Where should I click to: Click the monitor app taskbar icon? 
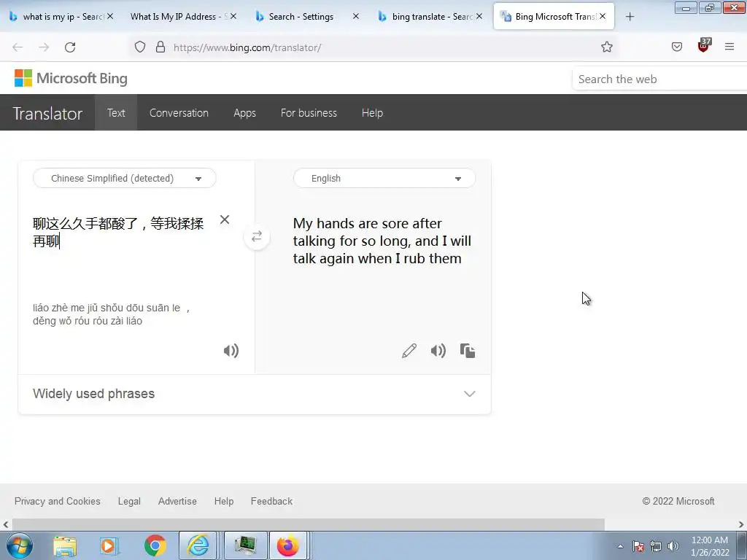(245, 545)
